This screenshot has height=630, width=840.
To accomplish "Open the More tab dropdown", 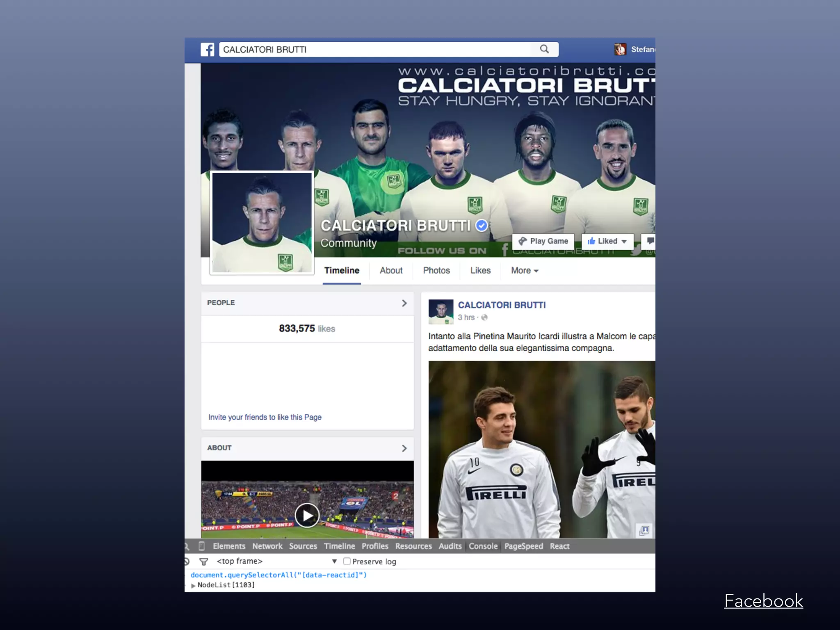I will coord(525,271).
